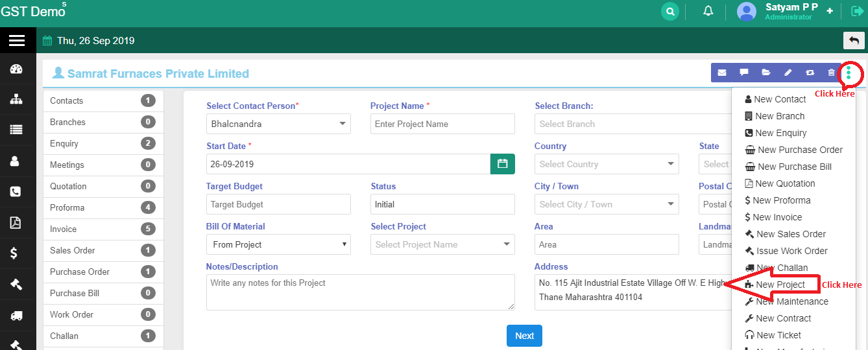
Task: Open the Sales Order tab in left list
Action: coord(103,250)
